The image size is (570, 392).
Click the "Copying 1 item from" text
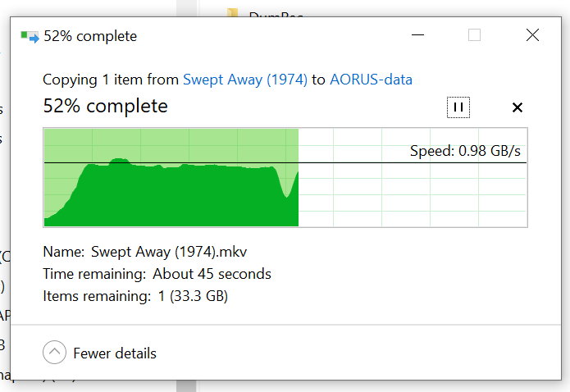tap(111, 80)
